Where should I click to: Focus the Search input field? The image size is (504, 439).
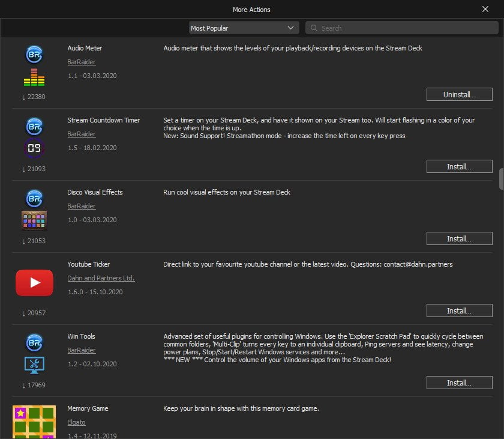[402, 28]
